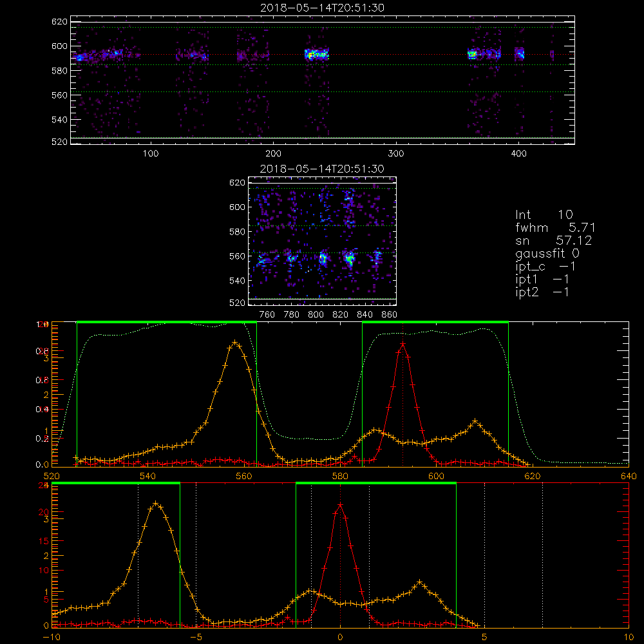This screenshot has height=644, width=644.
Task: Click the orange peak near 558 in the profile plot
Action: coord(234,342)
